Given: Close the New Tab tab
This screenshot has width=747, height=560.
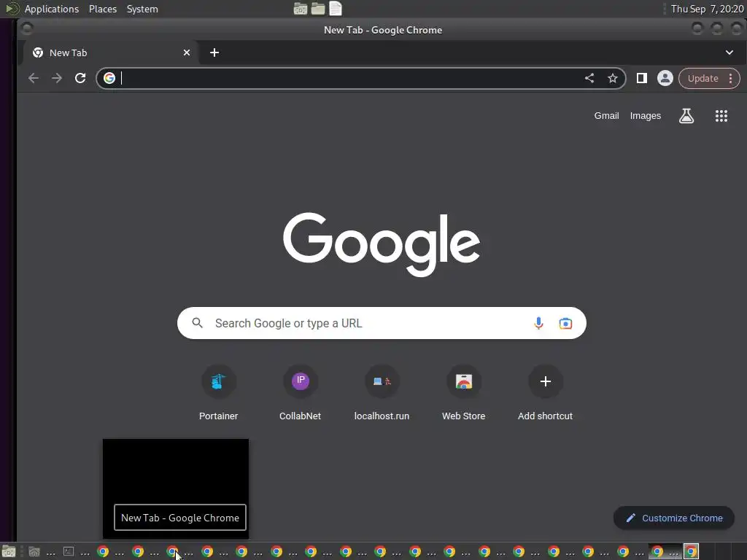Looking at the screenshot, I should click(187, 52).
